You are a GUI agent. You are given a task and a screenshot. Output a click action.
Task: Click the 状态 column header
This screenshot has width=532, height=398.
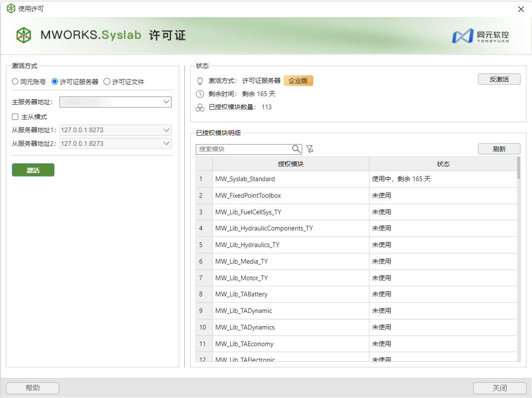(443, 164)
